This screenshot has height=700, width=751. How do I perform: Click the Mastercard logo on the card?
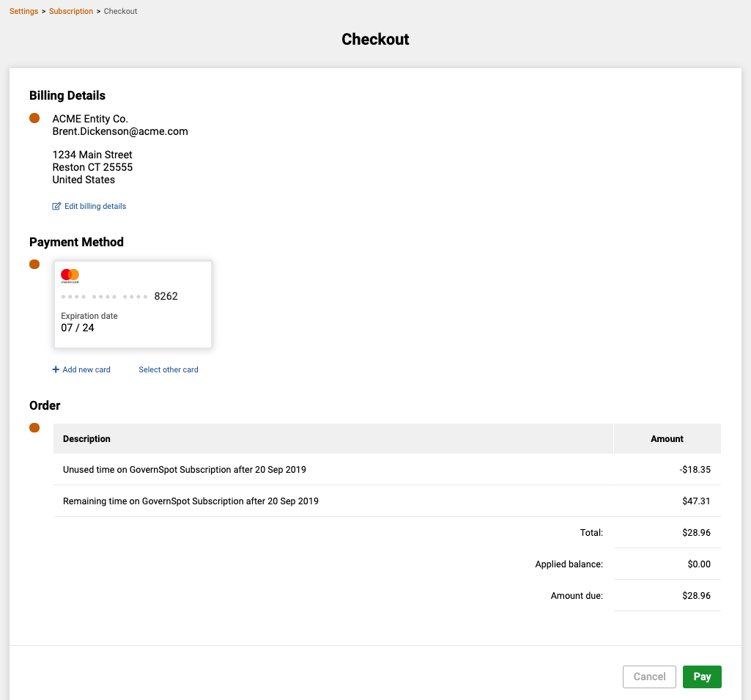[70, 276]
